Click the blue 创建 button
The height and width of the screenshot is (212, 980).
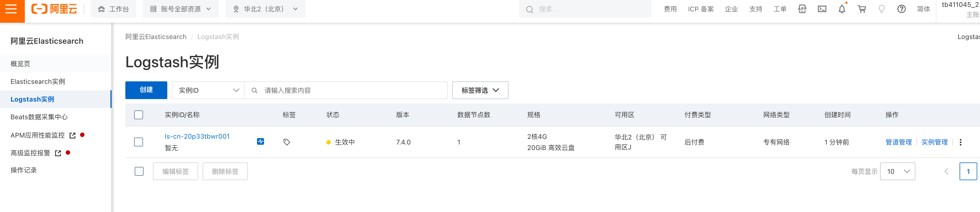[146, 90]
